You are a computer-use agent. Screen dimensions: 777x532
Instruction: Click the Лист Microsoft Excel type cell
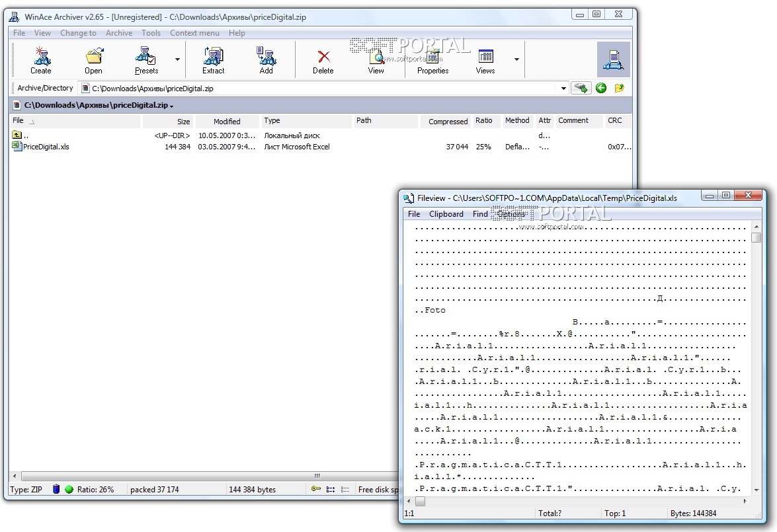(297, 147)
